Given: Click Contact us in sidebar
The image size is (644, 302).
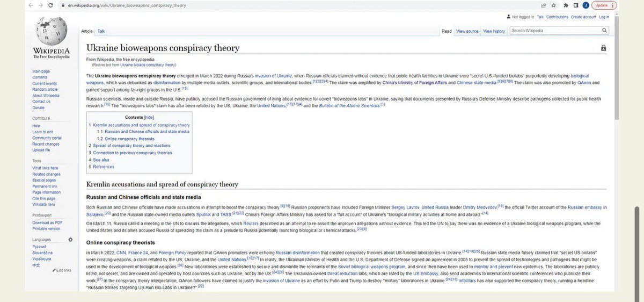Looking at the screenshot, I should pos(41,102).
